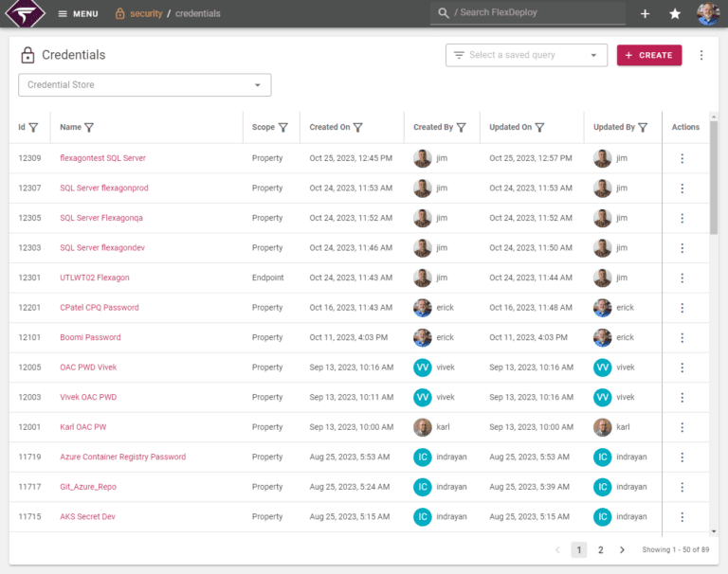The image size is (728, 574).
Task: Filter by the Created On column
Action: (x=357, y=127)
